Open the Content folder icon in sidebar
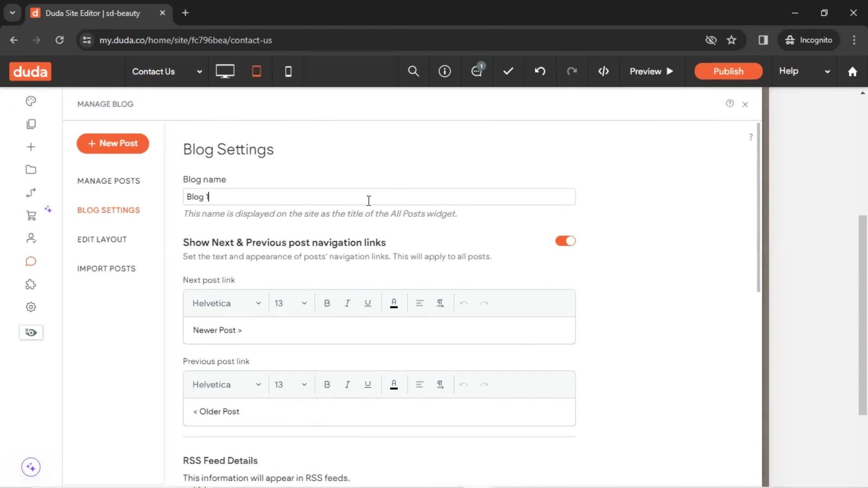Viewport: 868px width, 488px height. click(31, 170)
